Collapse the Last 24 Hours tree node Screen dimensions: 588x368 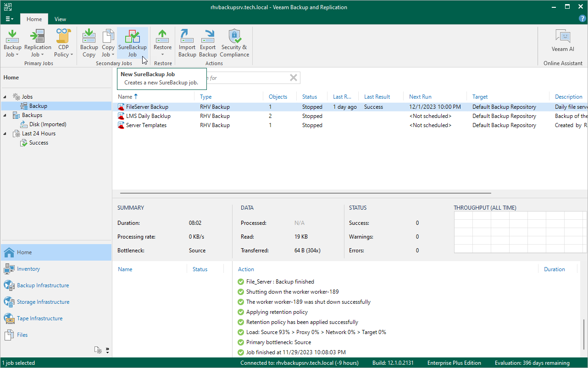pyautogui.click(x=6, y=134)
